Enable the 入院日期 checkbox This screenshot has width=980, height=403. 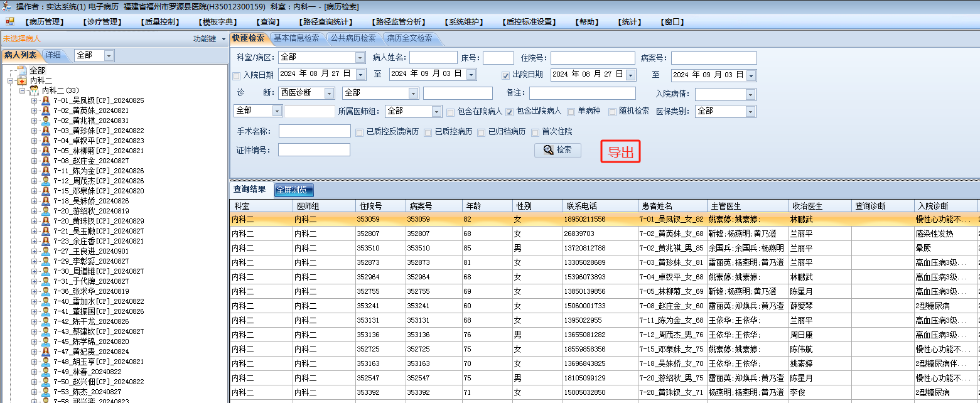(237, 75)
